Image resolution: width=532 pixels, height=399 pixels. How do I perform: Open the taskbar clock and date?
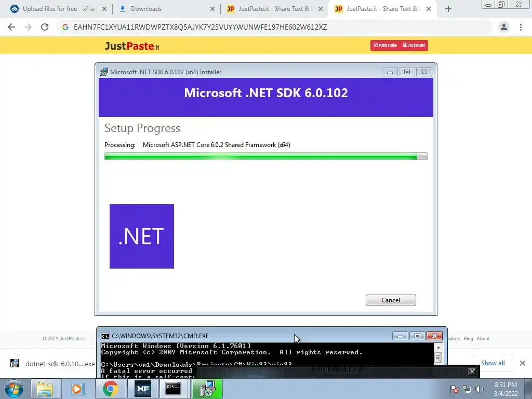(x=506, y=389)
